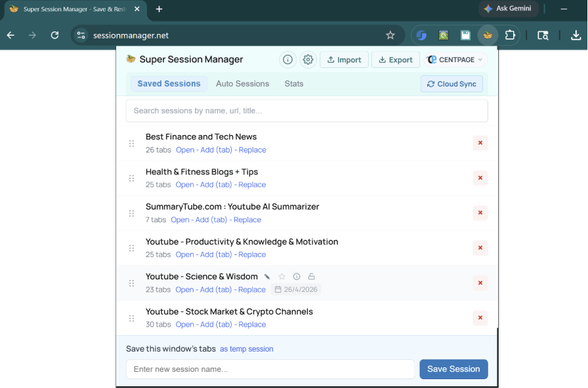Focus the Search sessions input field
588x388 pixels.
(x=307, y=110)
